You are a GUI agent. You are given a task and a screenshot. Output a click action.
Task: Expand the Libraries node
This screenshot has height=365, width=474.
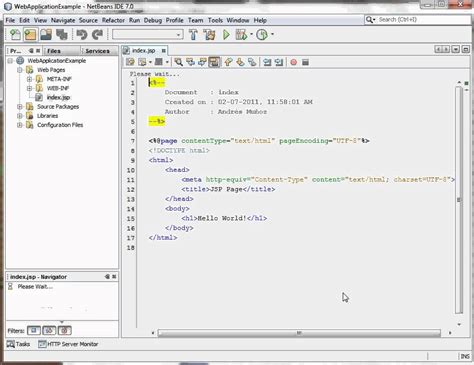(x=20, y=116)
